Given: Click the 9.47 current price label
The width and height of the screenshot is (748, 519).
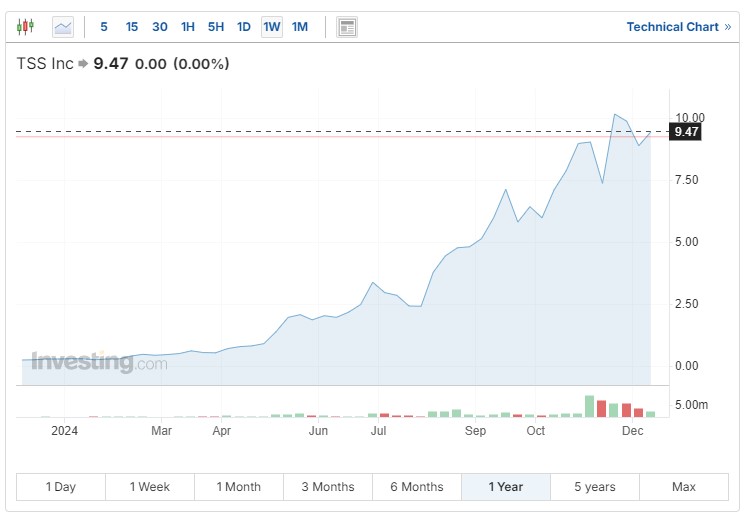Looking at the screenshot, I should (686, 132).
